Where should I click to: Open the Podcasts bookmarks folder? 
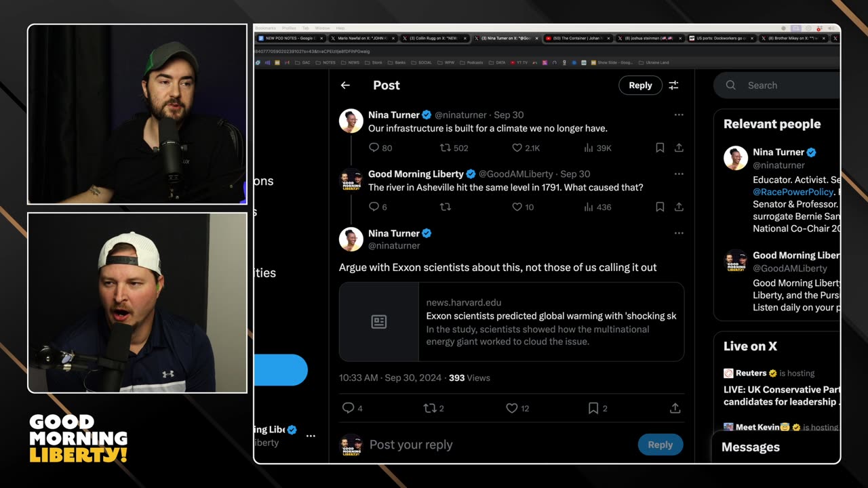pos(472,62)
